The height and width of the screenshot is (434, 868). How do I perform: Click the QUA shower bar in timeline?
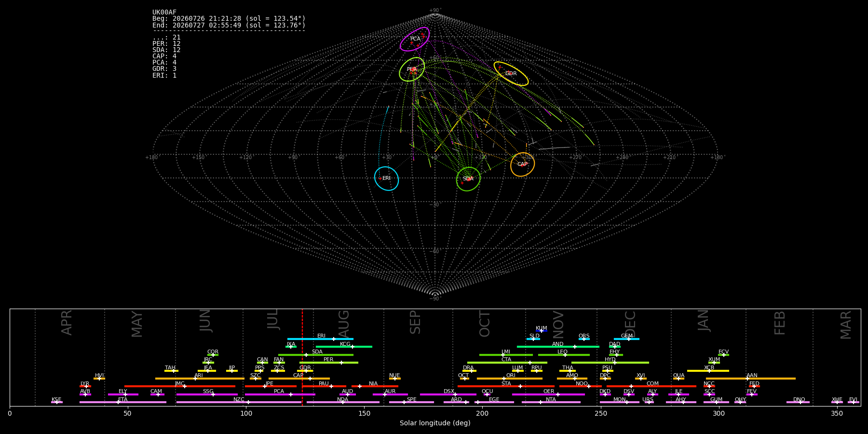click(678, 379)
